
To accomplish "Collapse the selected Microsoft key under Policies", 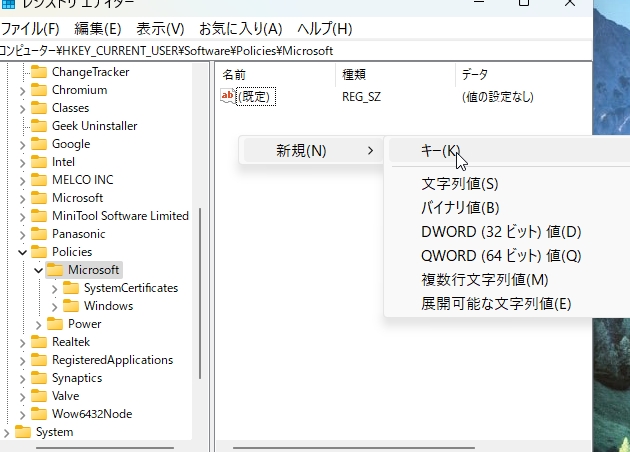I will 39,270.
